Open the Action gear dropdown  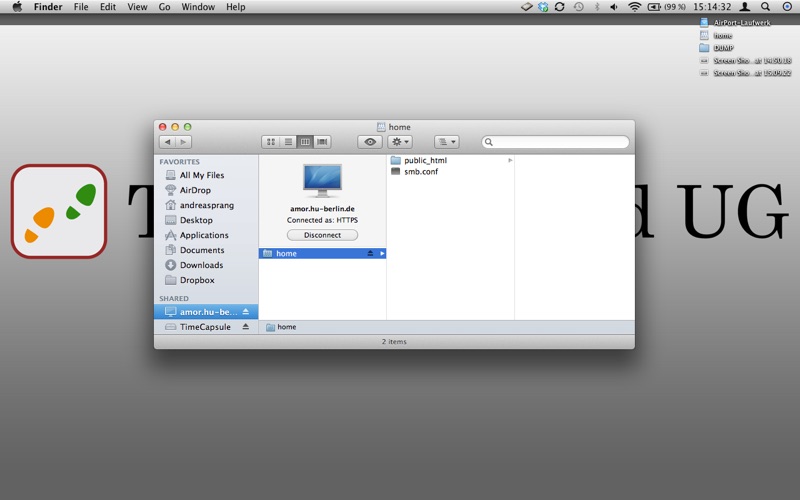(x=399, y=142)
